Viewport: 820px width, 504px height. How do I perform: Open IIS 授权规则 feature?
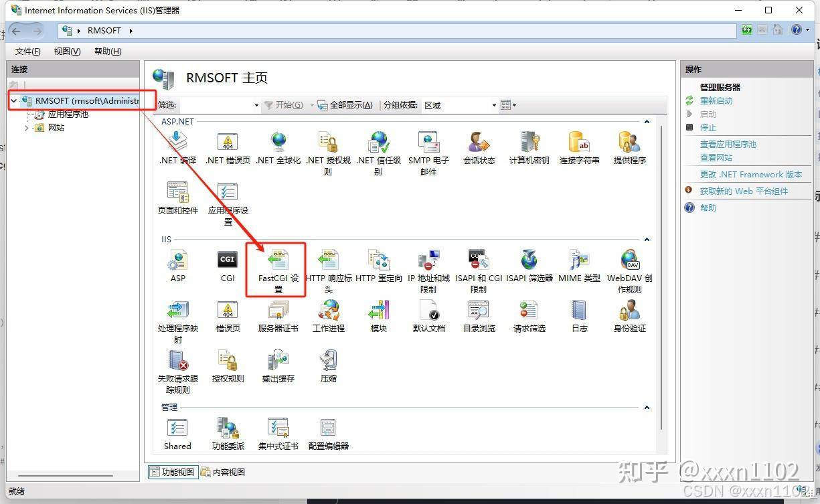(228, 367)
